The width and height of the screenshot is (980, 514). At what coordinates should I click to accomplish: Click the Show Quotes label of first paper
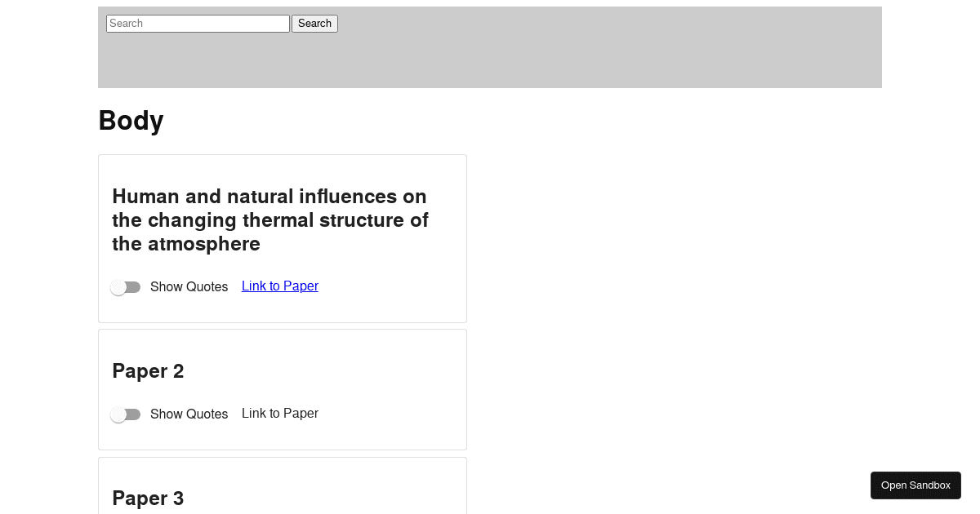pyautogui.click(x=189, y=287)
